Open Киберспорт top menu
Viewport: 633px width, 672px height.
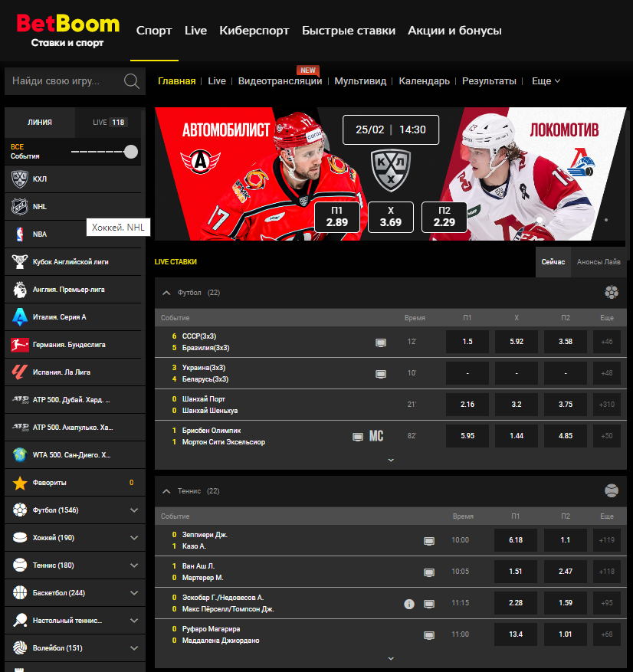click(254, 31)
